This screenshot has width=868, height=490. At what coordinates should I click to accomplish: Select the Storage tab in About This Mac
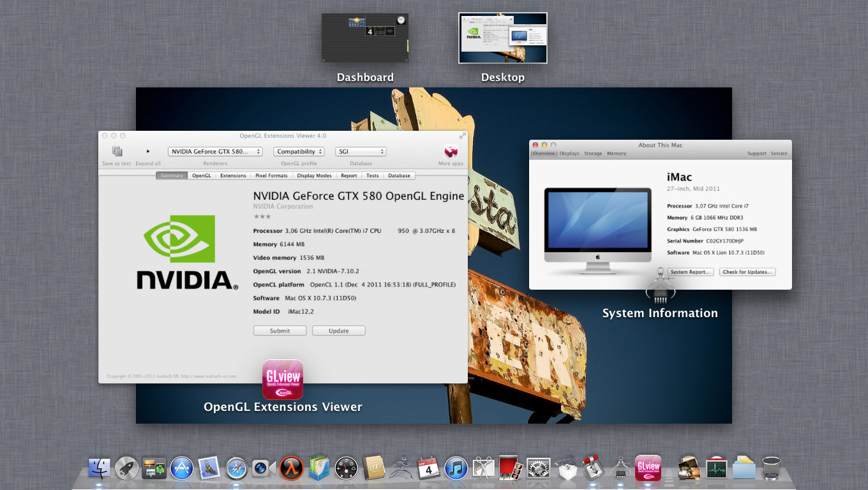[593, 154]
